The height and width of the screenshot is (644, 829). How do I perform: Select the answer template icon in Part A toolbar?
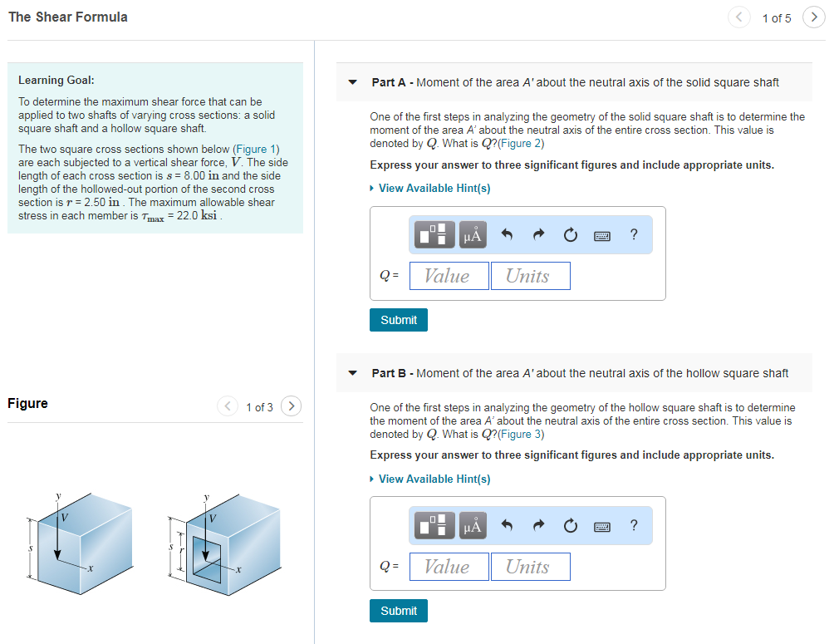(x=435, y=234)
